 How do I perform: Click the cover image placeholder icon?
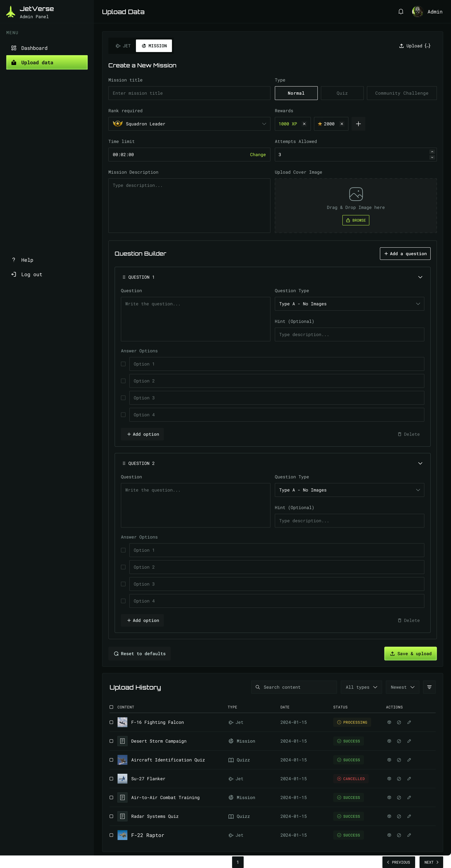click(x=356, y=194)
